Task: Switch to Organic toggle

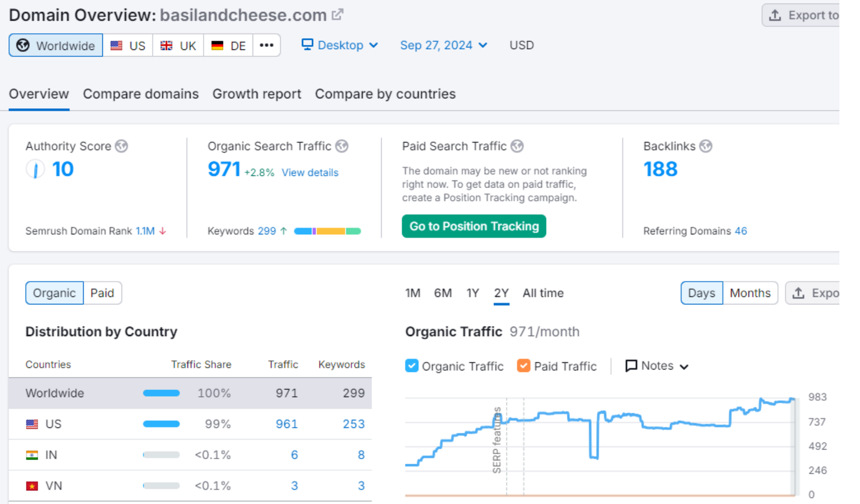Action: tap(54, 293)
